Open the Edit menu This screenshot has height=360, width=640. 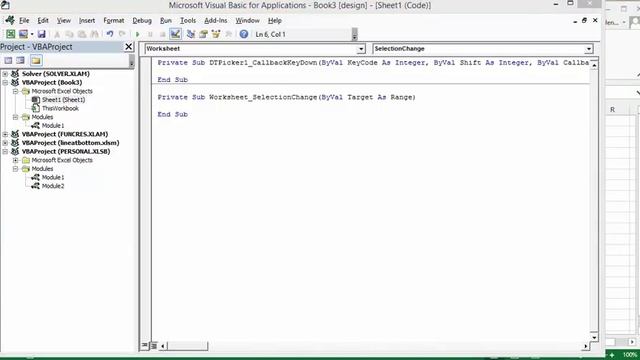(x=43, y=20)
